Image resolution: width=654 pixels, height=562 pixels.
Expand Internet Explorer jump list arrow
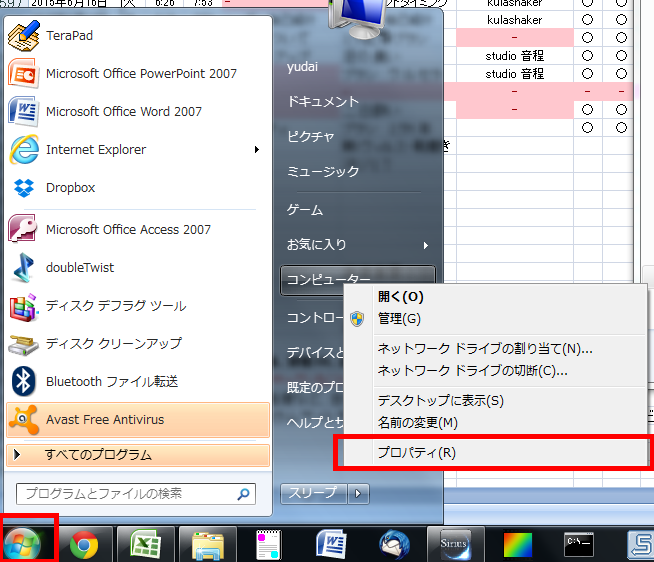tap(257, 150)
